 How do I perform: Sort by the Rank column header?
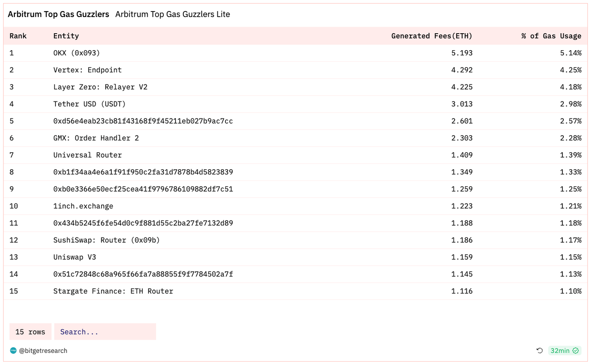pos(18,36)
